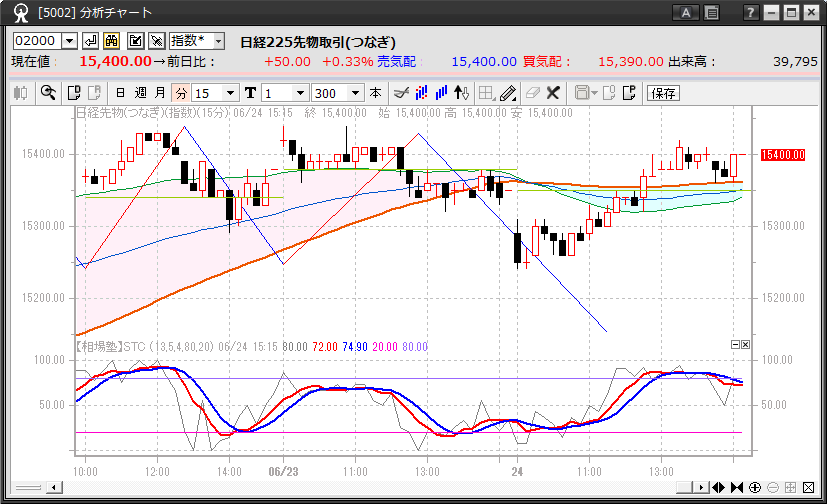The image size is (827, 504).
Task: Click the pencil drawing tool icon
Action: tap(508, 93)
